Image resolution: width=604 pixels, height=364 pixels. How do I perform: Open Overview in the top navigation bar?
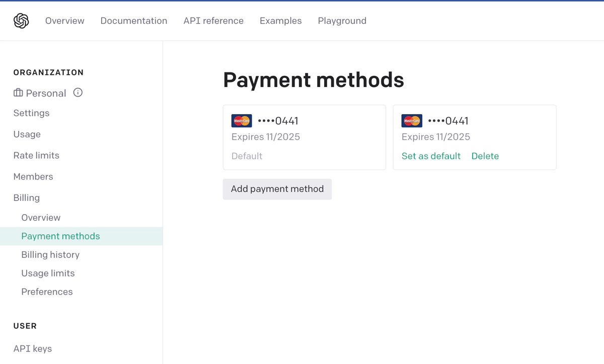(x=65, y=21)
